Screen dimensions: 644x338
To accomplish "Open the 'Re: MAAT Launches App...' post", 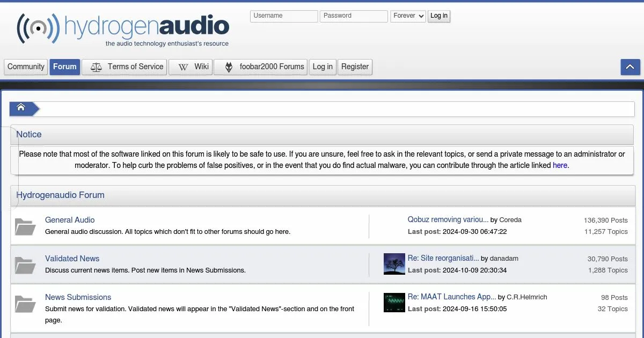I will pyautogui.click(x=452, y=297).
